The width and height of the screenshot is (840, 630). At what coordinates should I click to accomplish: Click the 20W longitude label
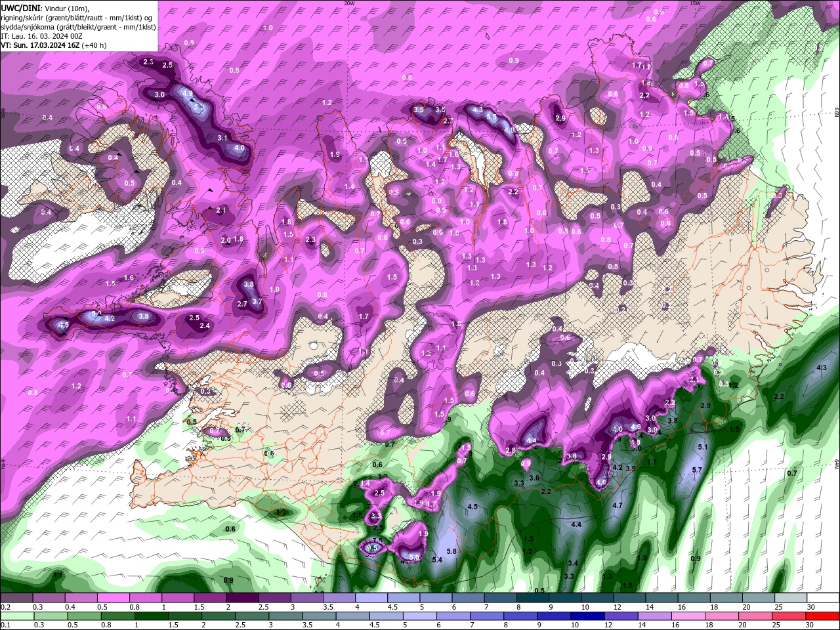(x=349, y=3)
